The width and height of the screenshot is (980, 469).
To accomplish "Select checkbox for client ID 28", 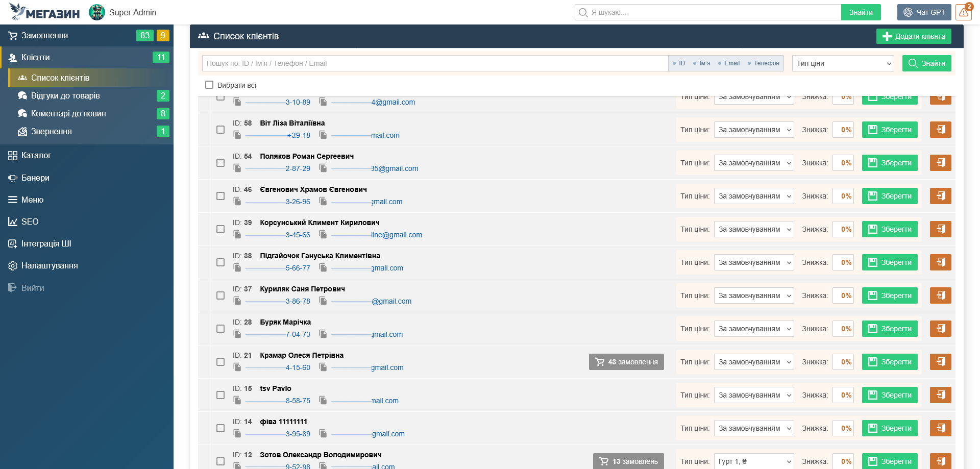I will click(x=220, y=329).
